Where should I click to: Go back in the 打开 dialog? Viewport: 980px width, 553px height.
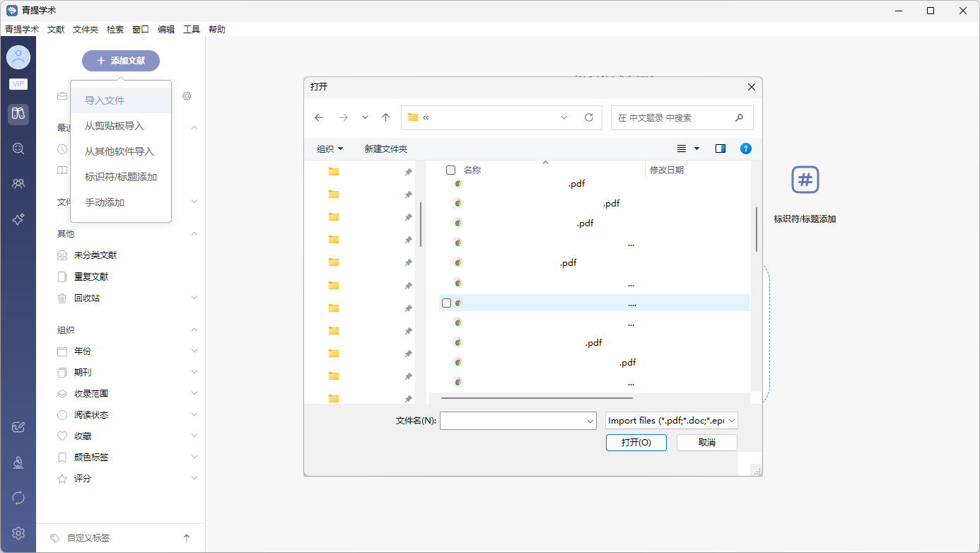pyautogui.click(x=319, y=117)
